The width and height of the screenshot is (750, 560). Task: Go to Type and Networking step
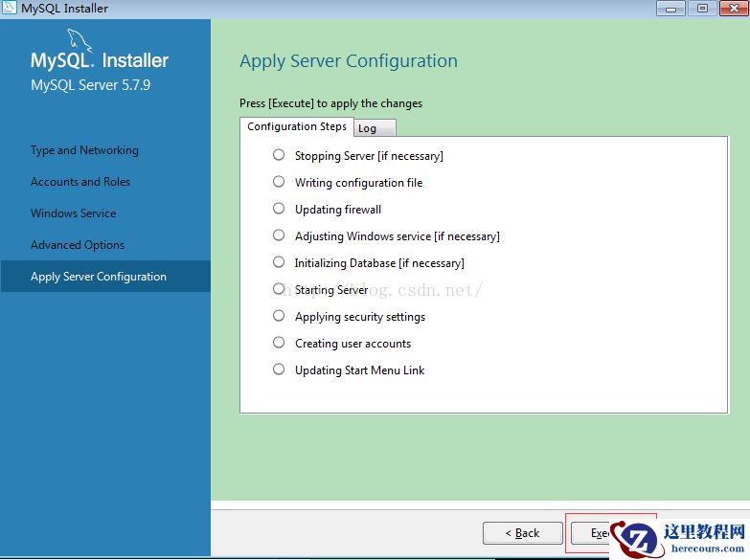(x=84, y=150)
